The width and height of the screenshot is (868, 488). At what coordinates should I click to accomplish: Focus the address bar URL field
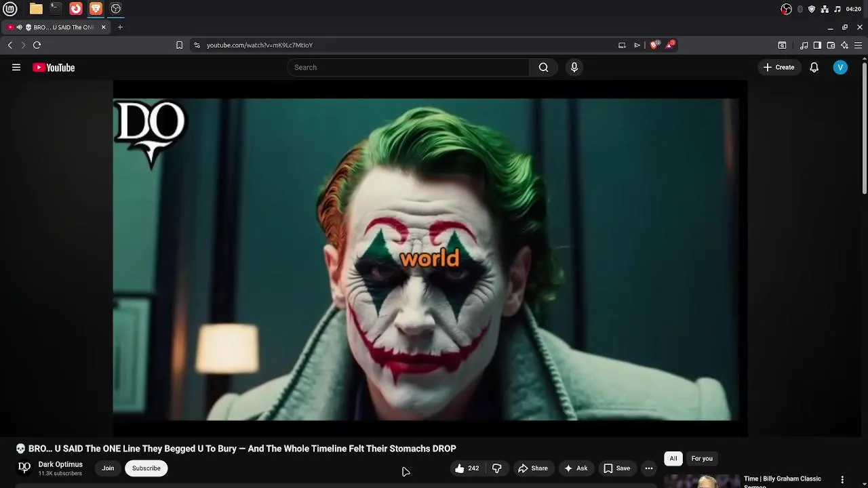407,45
